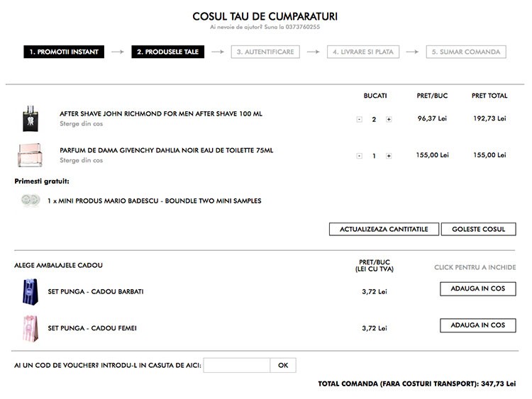Viewport: 532px width, 399px height.
Task: Remove the Givenchy perfume via Sterge din cos
Action: (81, 160)
